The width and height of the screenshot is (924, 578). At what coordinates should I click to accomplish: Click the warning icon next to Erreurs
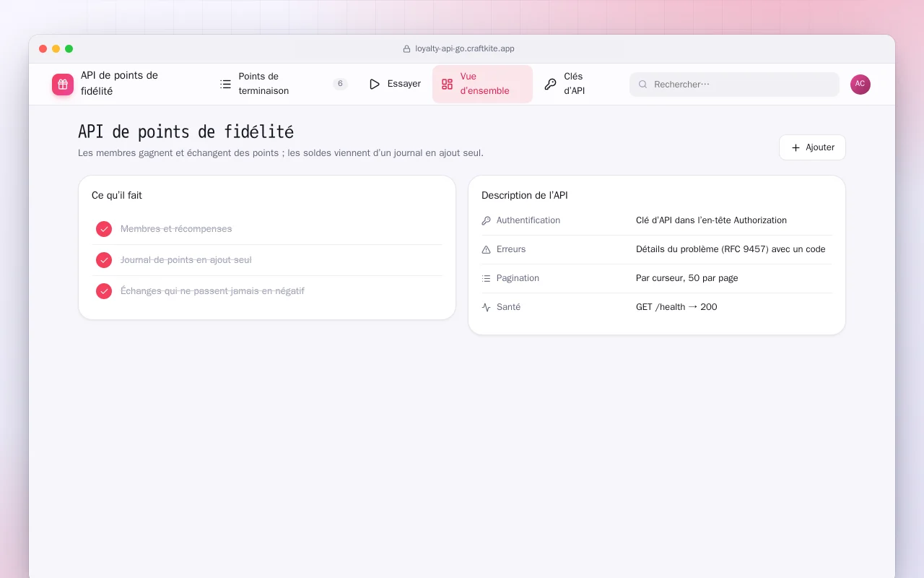coord(486,249)
